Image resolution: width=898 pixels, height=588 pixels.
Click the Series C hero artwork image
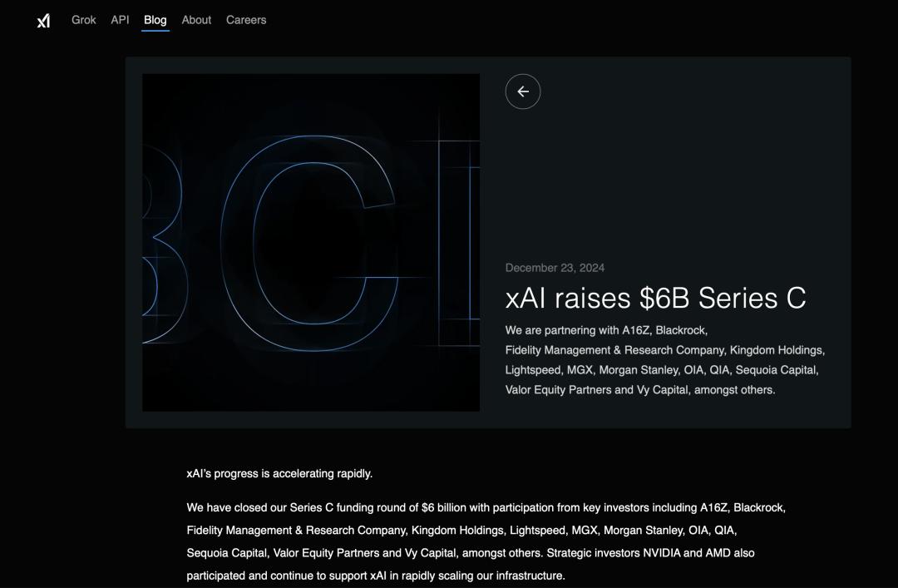point(311,242)
